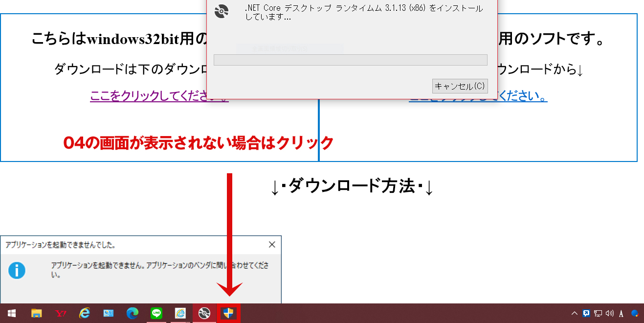Switch to the running Internet Explorer window
644x323 pixels.
pyautogui.click(x=180, y=313)
